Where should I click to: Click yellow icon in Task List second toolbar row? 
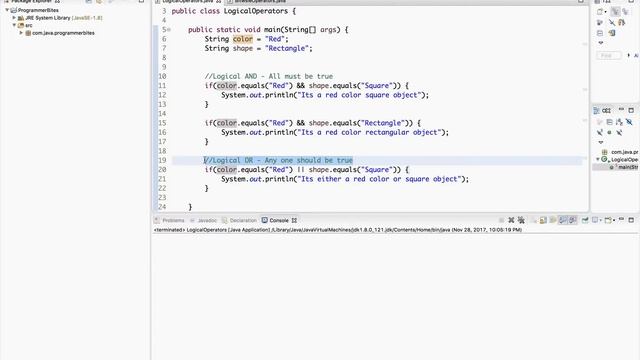coord(622,22)
